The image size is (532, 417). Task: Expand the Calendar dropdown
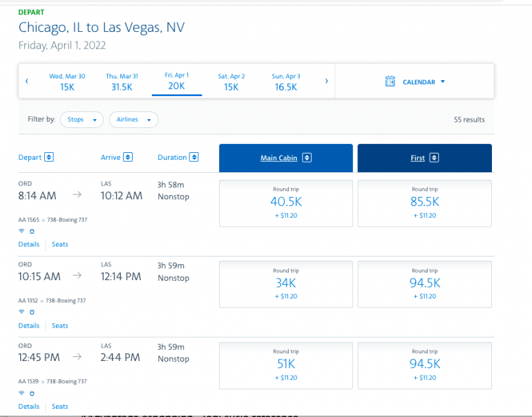(442, 82)
